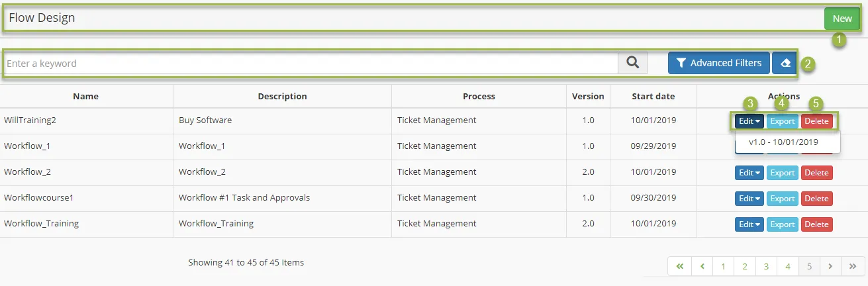Clear filters with the eraser icon button
Image resolution: width=868 pixels, height=286 pixels.
click(x=785, y=63)
